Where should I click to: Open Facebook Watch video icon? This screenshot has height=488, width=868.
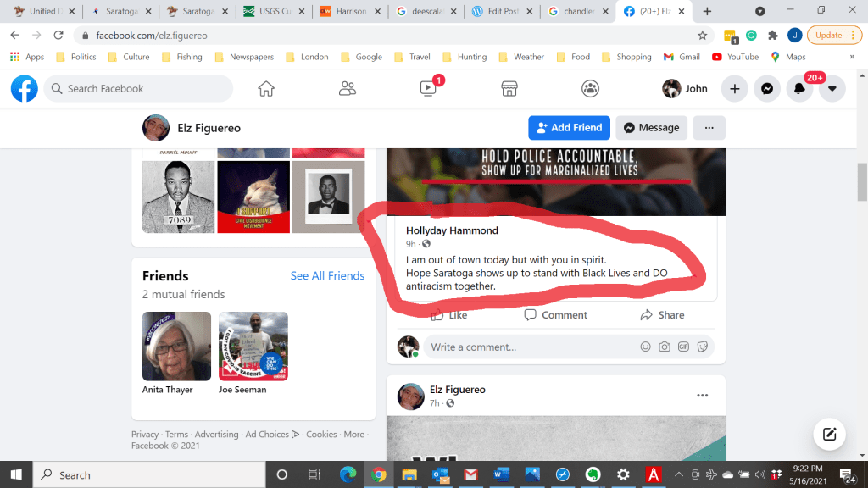click(x=428, y=89)
